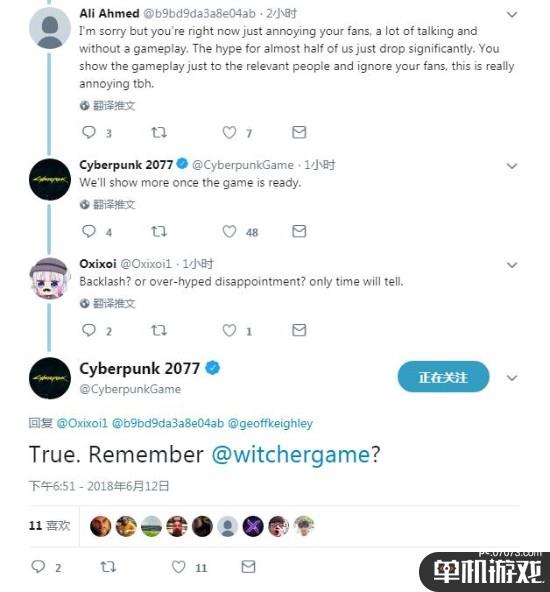The image size is (550, 592).
Task: Open the @geoffkeighley reply mention
Action: tap(270, 423)
